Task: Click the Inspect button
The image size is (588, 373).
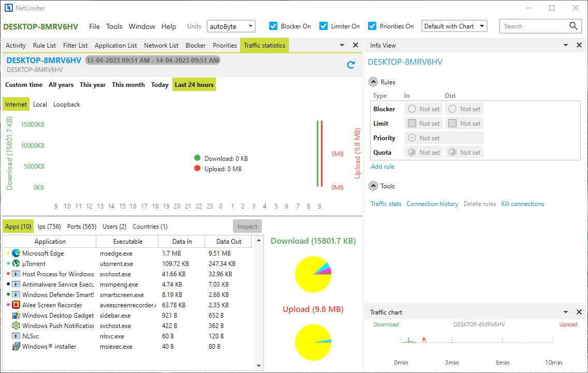Action: click(x=247, y=227)
